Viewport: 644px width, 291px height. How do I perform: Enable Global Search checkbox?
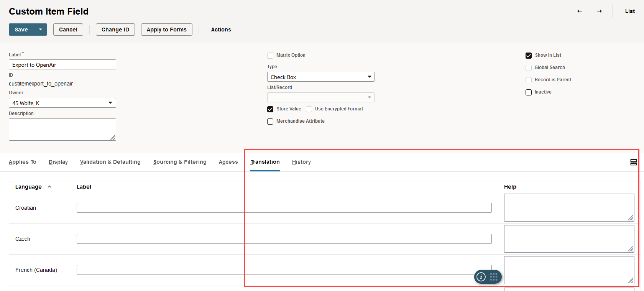pyautogui.click(x=529, y=68)
